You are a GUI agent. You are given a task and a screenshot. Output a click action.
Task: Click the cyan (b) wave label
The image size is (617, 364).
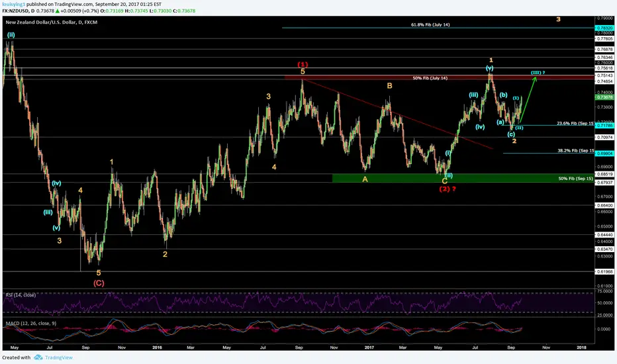coord(503,95)
